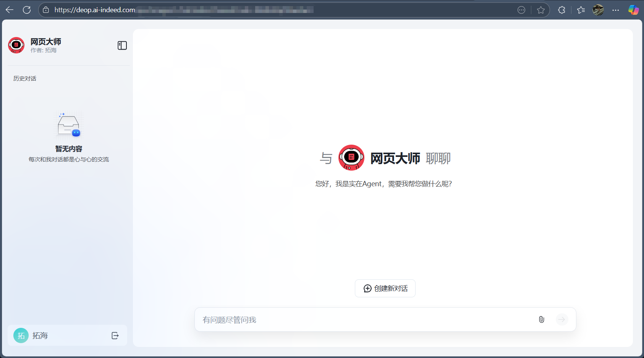Screen dimensions: 644x358
Task: Open browser settings ellipsis menu
Action: click(x=615, y=10)
